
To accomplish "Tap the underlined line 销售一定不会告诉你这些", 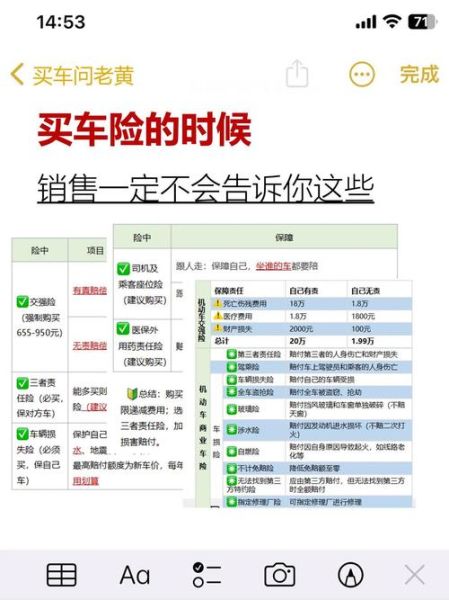I will click(x=206, y=188).
